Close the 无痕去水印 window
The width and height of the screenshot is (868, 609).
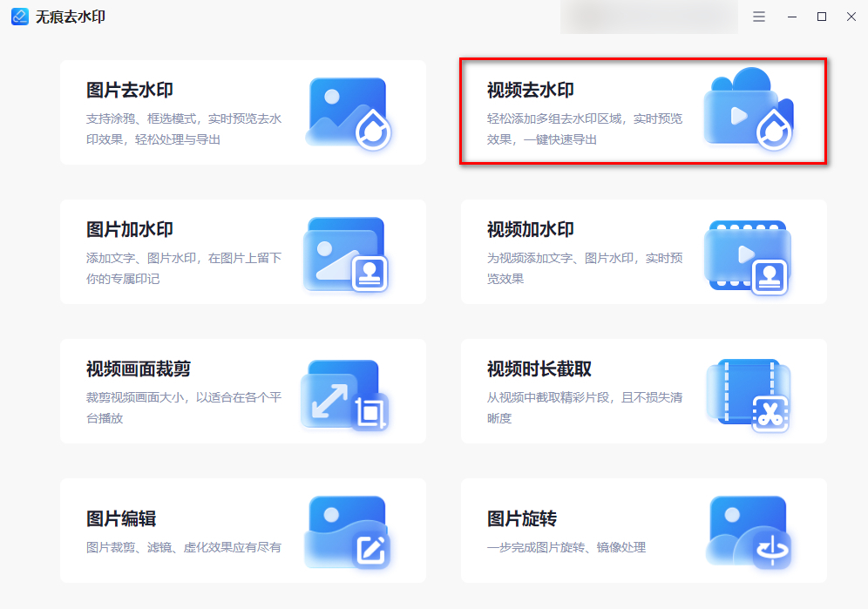(851, 17)
